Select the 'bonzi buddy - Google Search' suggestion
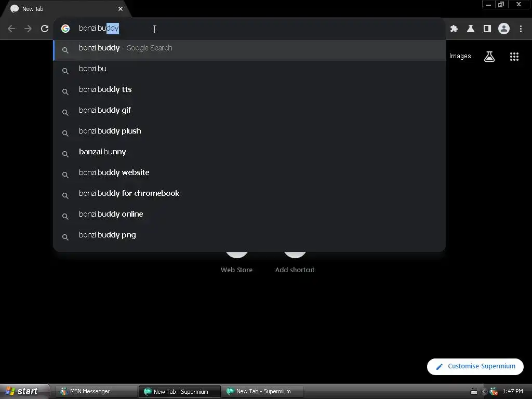 coord(249,50)
